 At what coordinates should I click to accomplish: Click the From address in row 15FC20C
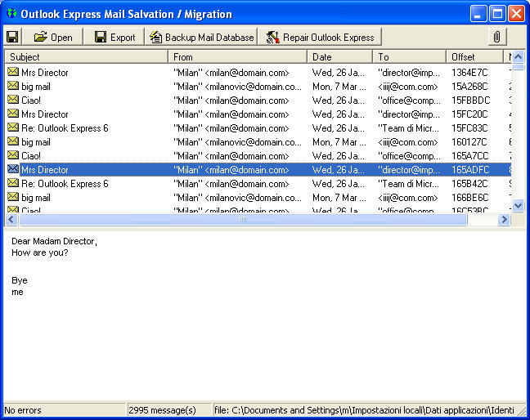(231, 114)
